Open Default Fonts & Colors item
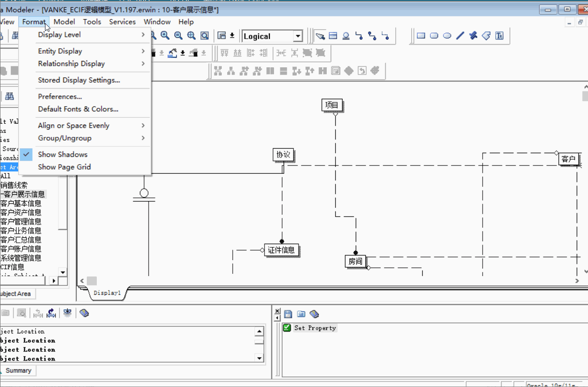 coord(78,109)
